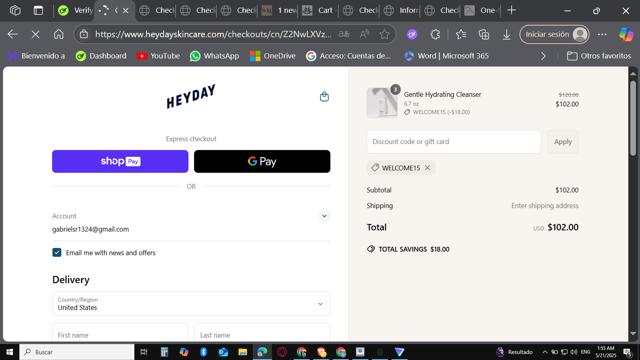Open the favorites list icon
This screenshot has width=640, height=360.
point(461,34)
